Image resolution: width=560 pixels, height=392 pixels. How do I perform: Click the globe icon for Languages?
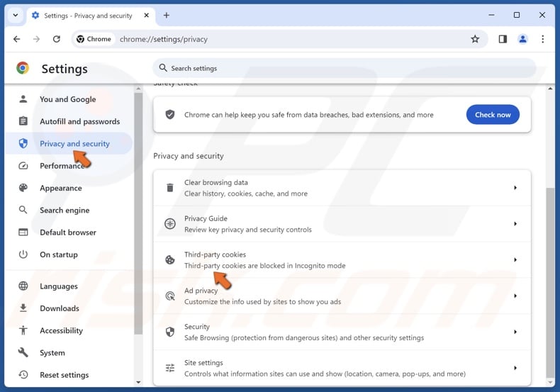[x=23, y=286]
